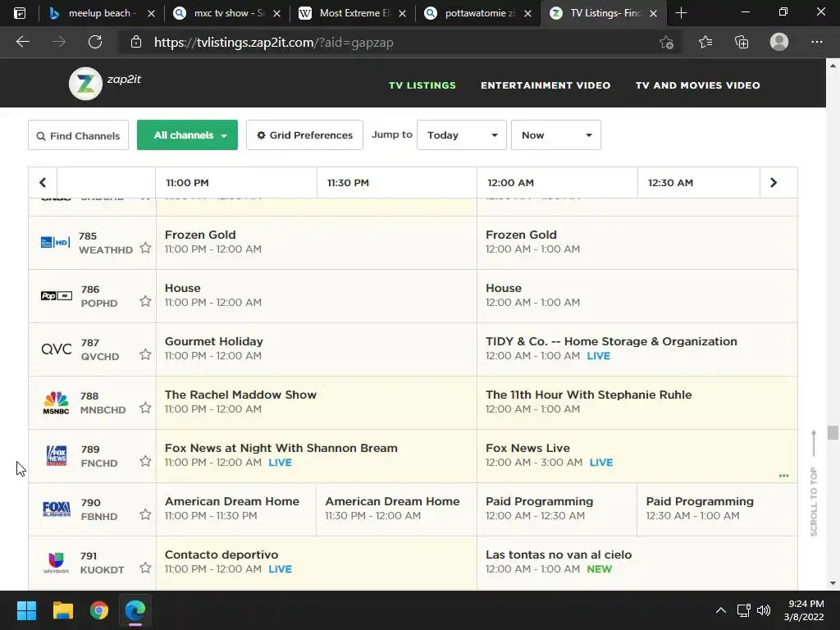Open a new browser tab
Image resolution: width=840 pixels, height=630 pixels.
tap(681, 13)
